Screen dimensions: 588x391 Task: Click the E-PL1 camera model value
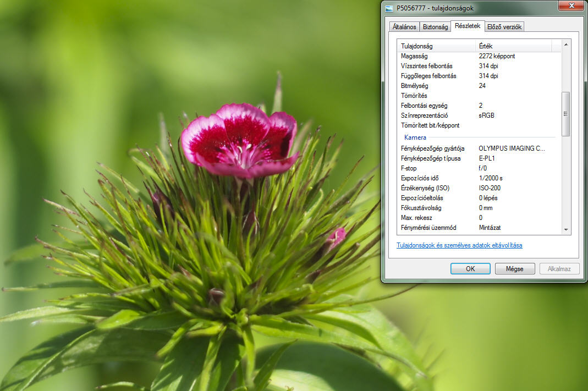click(487, 158)
